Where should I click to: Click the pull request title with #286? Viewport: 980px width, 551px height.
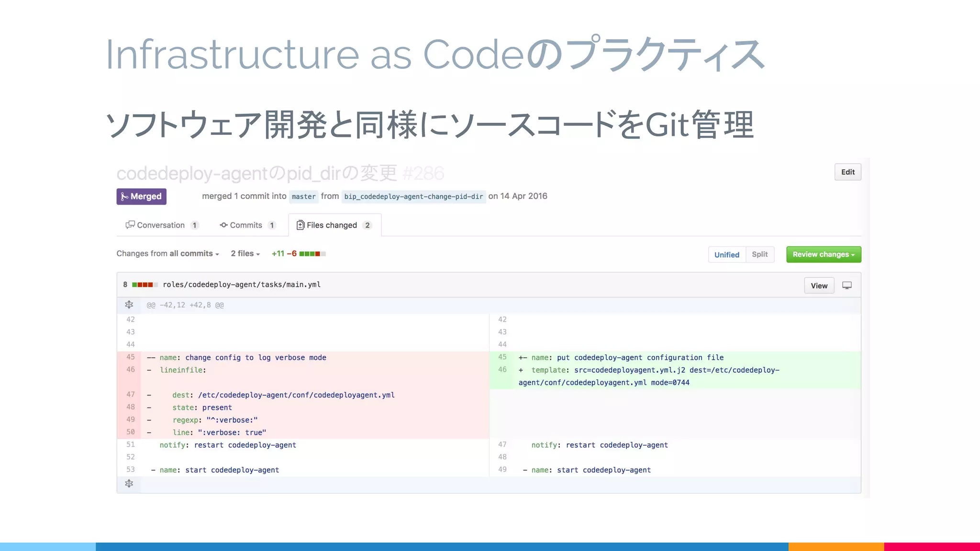click(280, 173)
